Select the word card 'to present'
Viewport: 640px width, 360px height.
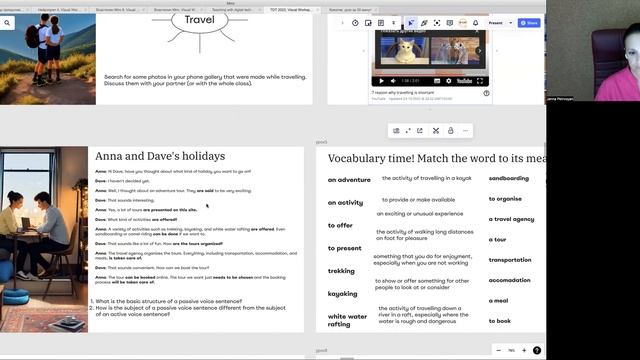click(344, 248)
